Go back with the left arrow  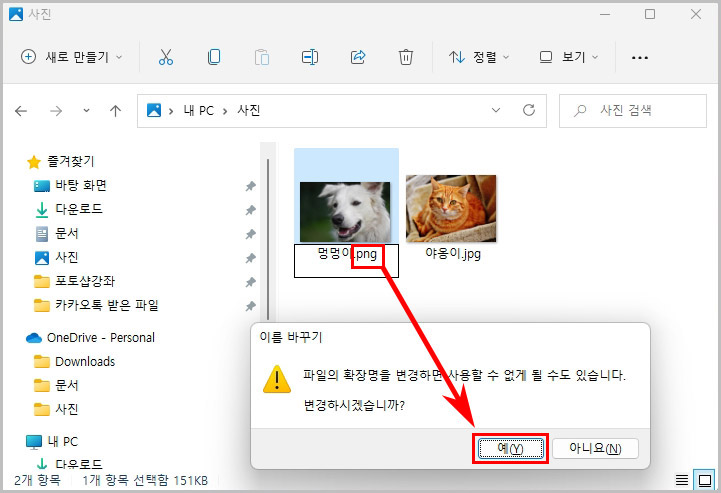point(21,111)
